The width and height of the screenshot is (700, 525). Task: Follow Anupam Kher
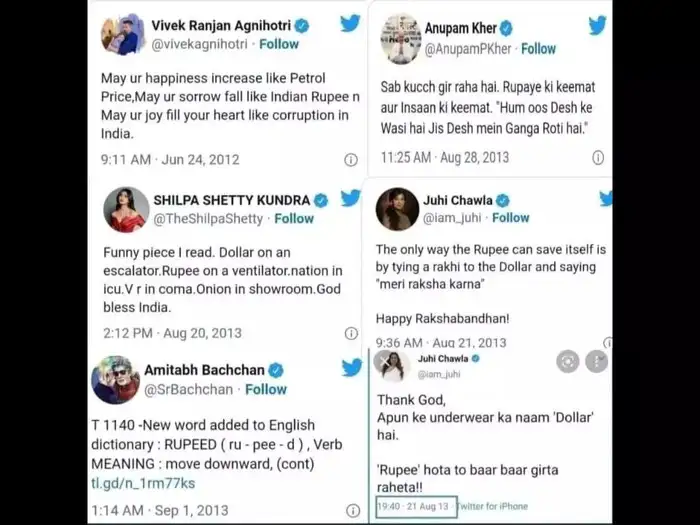538,48
